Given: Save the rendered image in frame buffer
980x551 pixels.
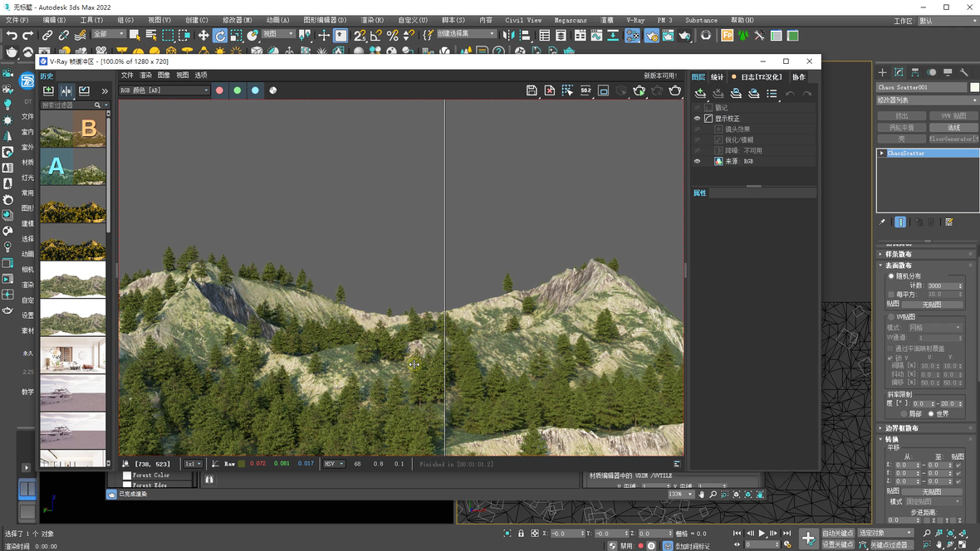Looking at the screenshot, I should 532,90.
